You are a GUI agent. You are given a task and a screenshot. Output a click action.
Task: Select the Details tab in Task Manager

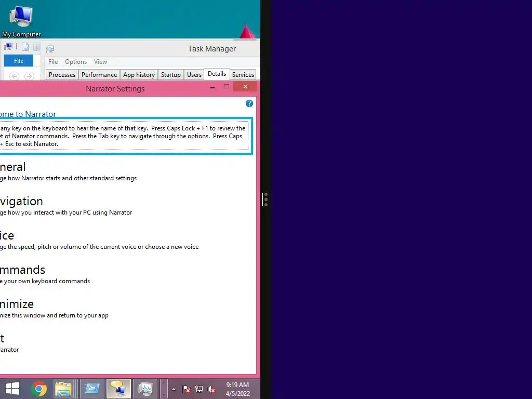pos(217,74)
